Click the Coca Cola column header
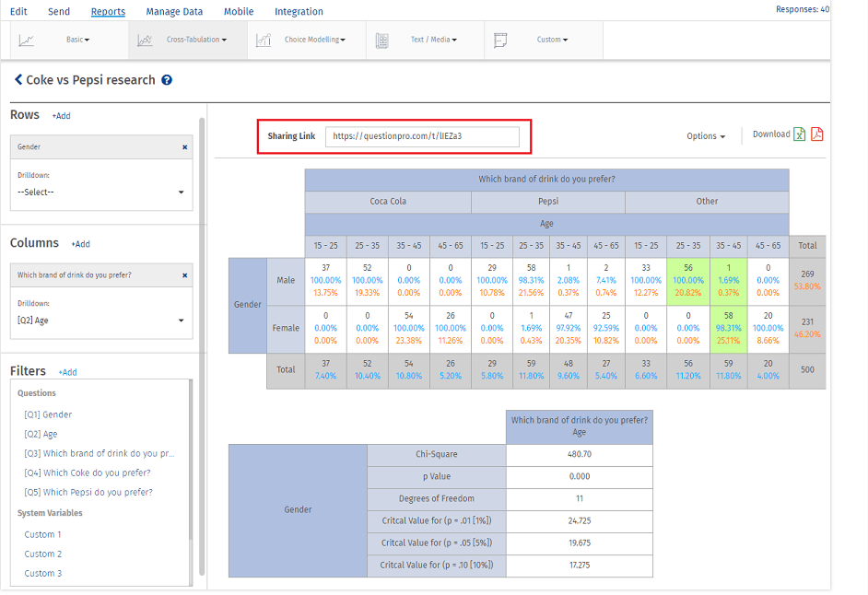Image resolution: width=868 pixels, height=595 pixels. 388,202
